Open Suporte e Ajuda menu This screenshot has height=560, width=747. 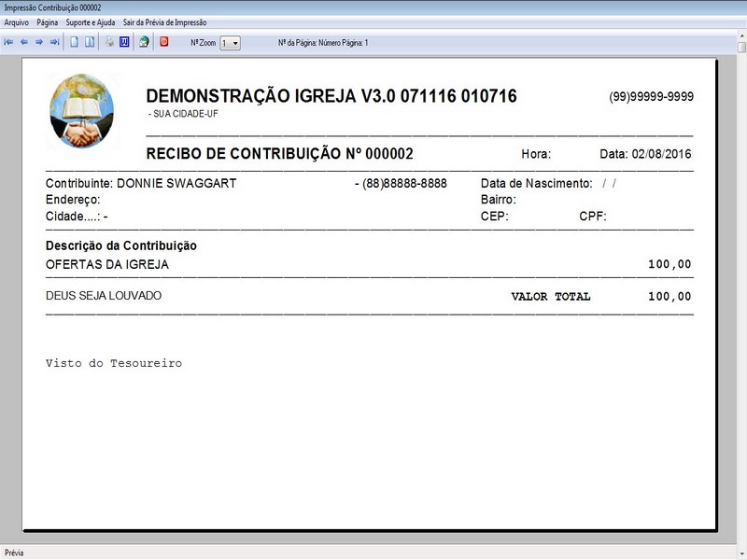tap(91, 22)
